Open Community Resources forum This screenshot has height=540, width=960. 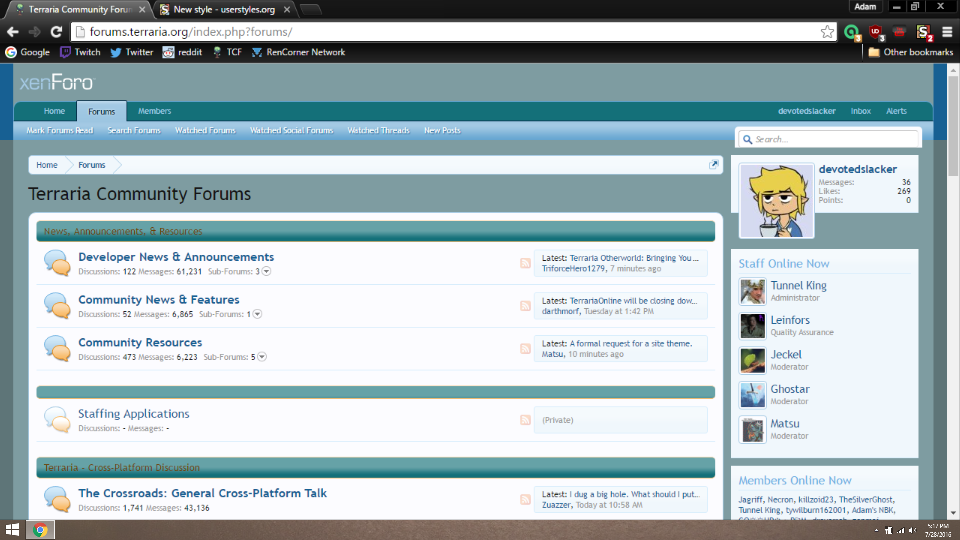140,343
